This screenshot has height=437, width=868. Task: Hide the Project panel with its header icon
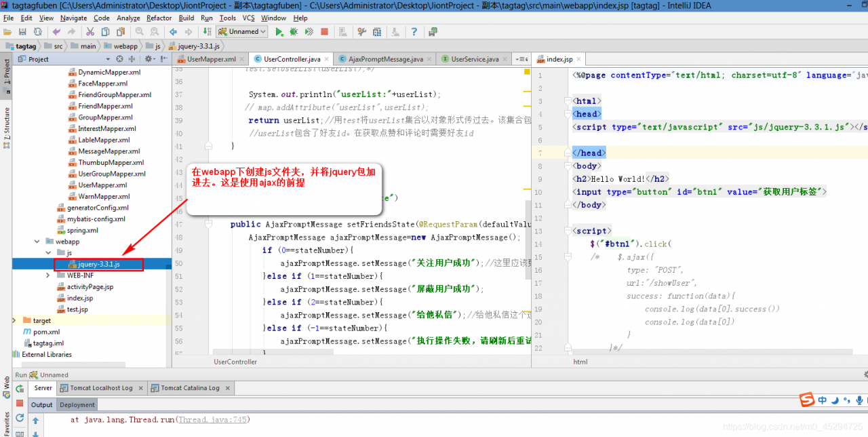163,59
